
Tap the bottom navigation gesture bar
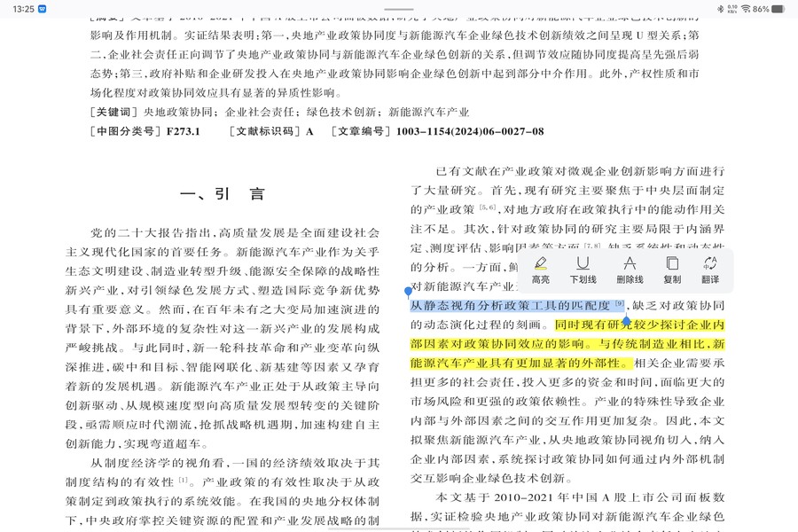[398, 528]
